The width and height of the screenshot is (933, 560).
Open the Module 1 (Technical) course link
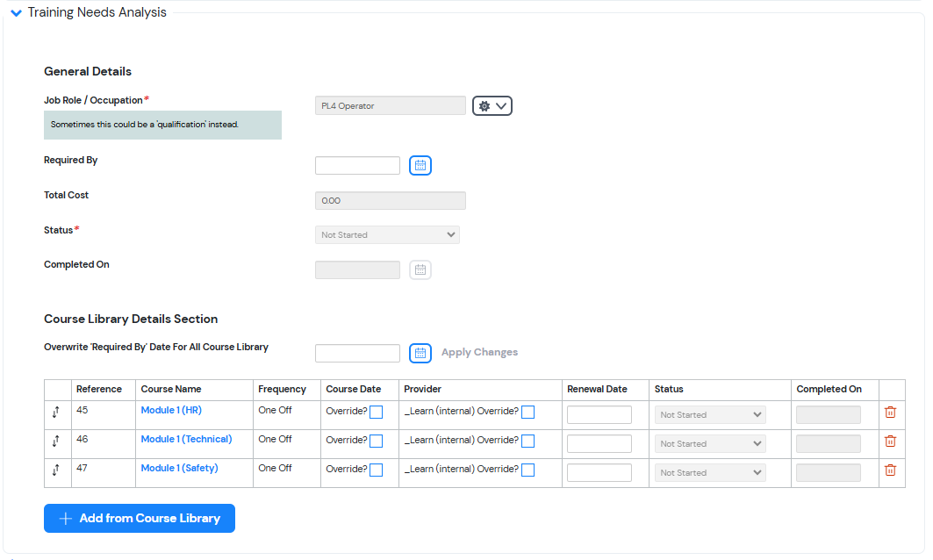pyautogui.click(x=186, y=439)
